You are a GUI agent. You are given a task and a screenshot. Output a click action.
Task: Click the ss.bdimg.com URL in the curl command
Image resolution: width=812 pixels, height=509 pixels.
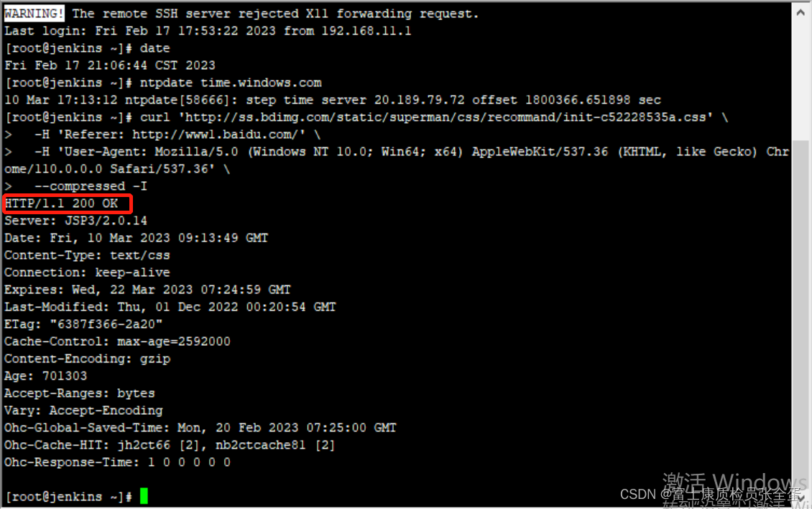click(x=446, y=117)
